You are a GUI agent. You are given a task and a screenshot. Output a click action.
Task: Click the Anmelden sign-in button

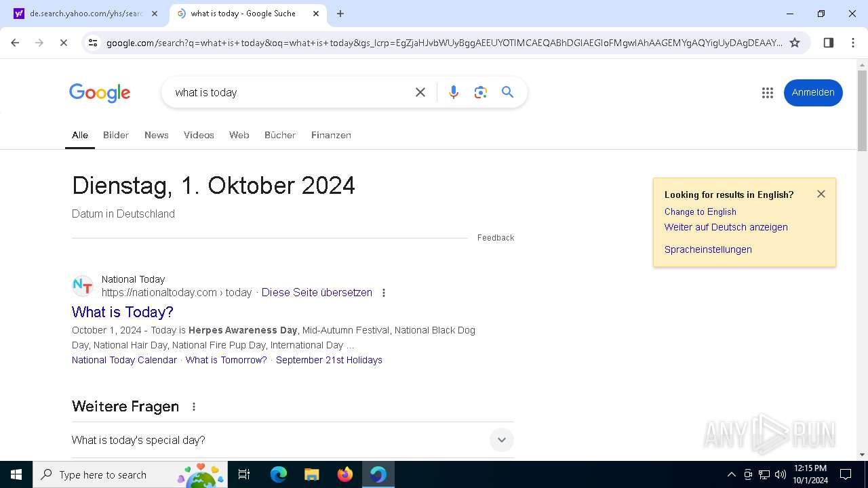pos(813,93)
